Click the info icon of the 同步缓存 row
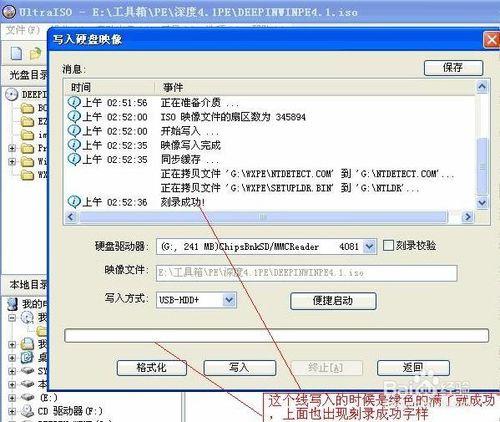This screenshot has height=422, width=500. (74, 159)
